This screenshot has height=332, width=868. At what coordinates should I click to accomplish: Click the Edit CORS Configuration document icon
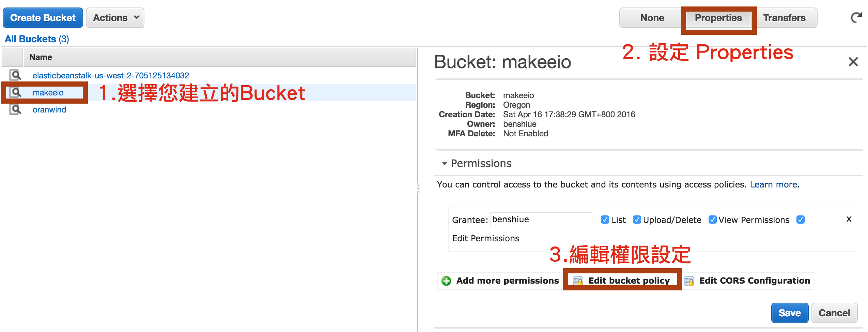click(x=689, y=281)
